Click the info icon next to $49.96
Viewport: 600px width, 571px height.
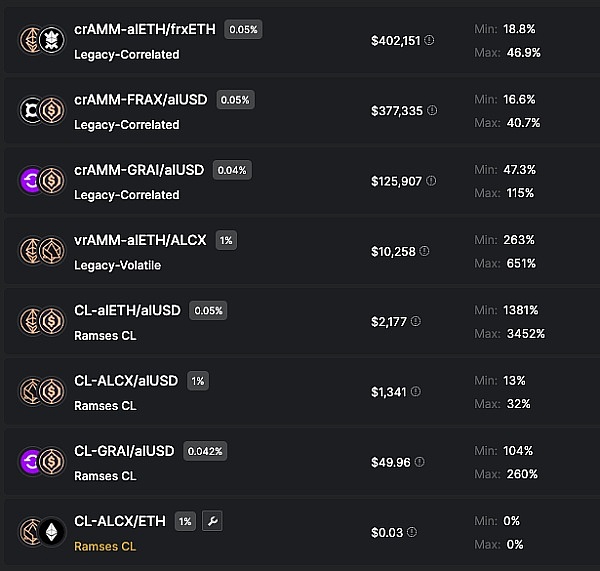click(419, 462)
